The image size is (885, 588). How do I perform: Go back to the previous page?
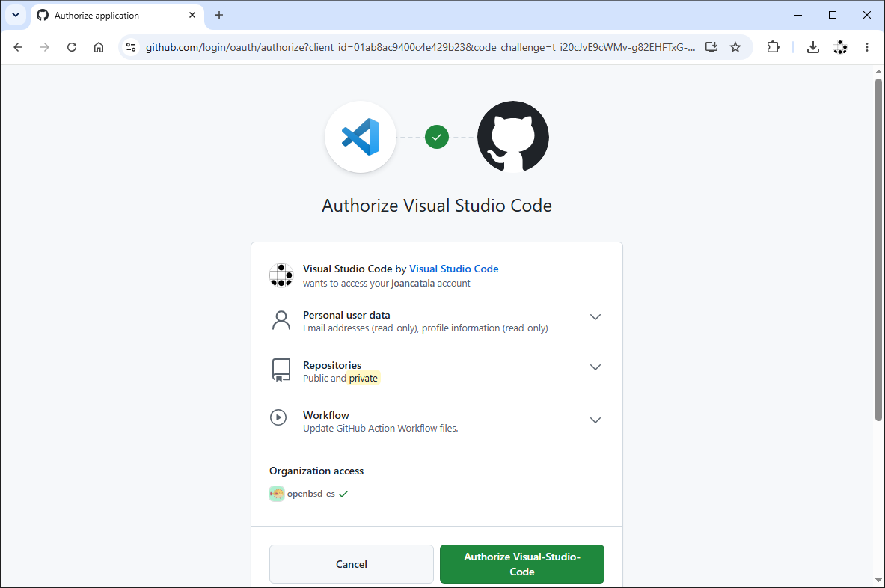18,47
